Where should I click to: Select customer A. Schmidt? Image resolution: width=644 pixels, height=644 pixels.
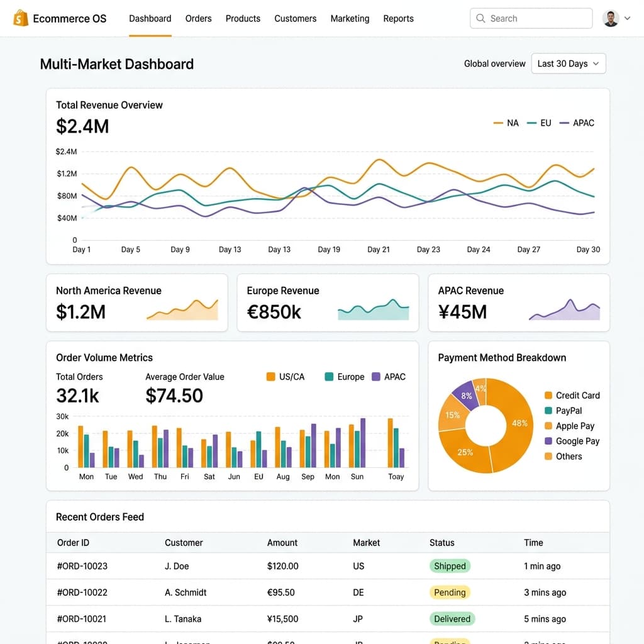pos(186,592)
